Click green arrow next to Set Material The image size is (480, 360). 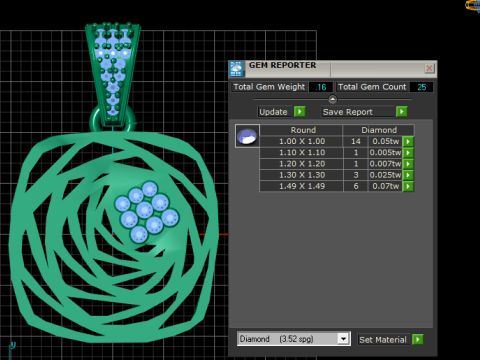click(417, 339)
